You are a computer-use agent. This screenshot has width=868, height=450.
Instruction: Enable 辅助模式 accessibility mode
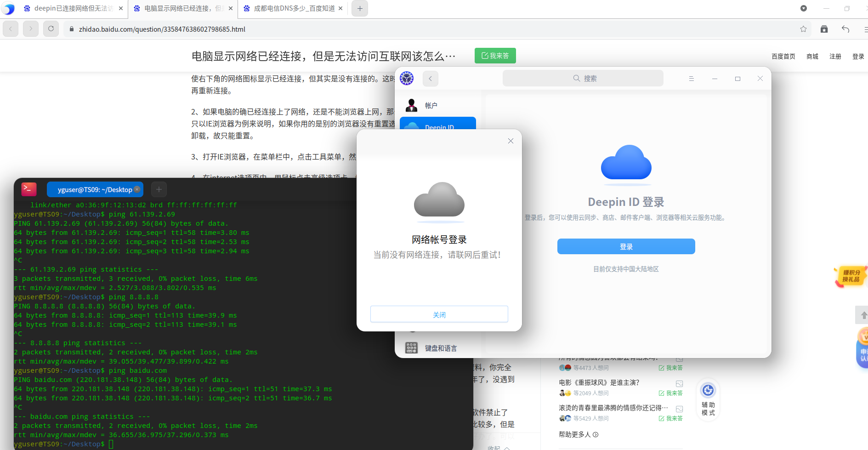click(708, 399)
